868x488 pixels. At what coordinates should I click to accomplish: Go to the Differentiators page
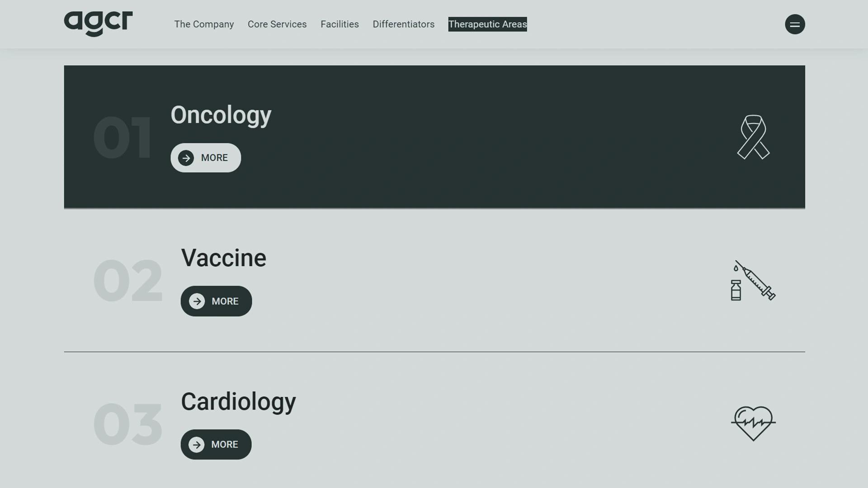[x=403, y=24]
